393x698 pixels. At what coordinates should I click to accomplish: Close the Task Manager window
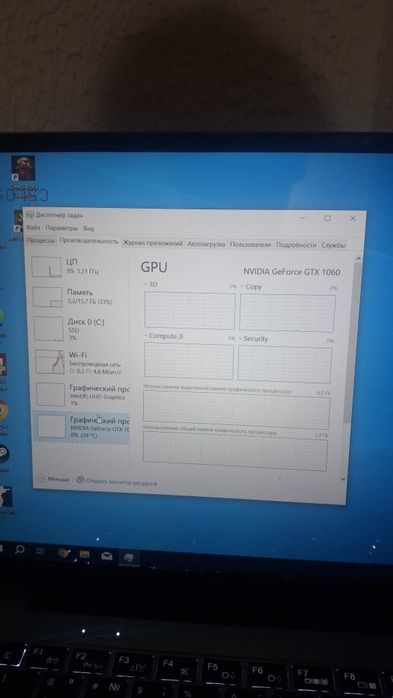pos(353,219)
